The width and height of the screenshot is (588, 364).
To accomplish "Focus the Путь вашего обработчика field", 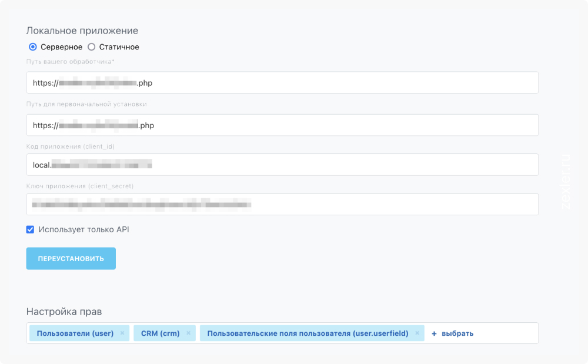I will pyautogui.click(x=282, y=82).
